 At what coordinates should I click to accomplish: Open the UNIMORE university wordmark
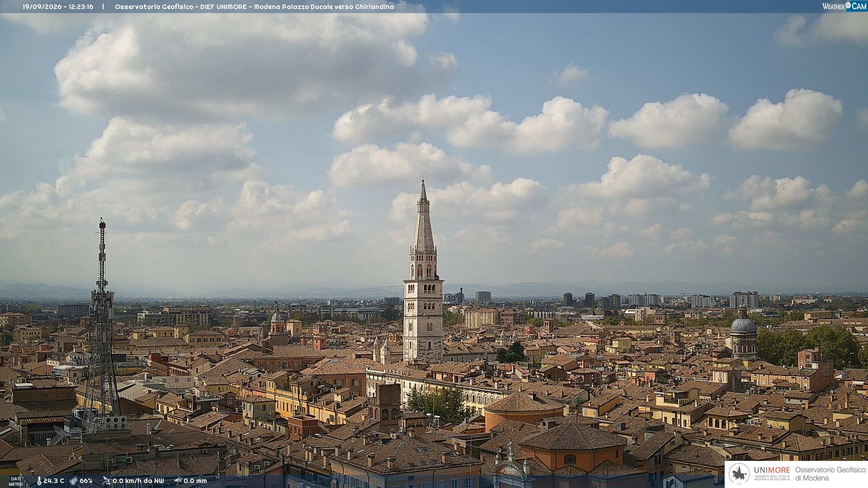coord(772,473)
